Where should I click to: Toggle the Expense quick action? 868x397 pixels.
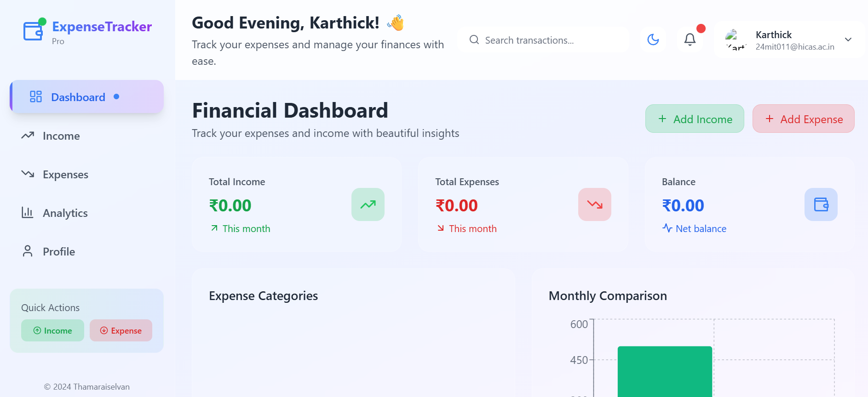tap(121, 330)
